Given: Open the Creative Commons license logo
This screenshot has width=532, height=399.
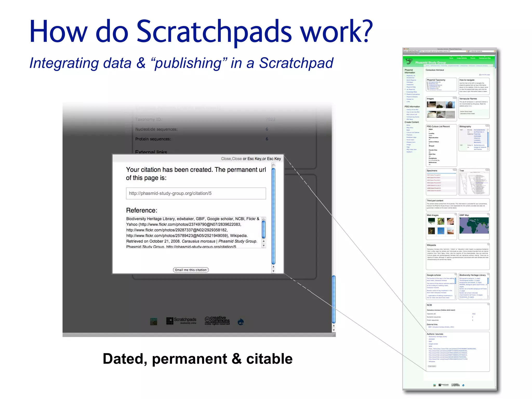Looking at the screenshot, I should [217, 321].
